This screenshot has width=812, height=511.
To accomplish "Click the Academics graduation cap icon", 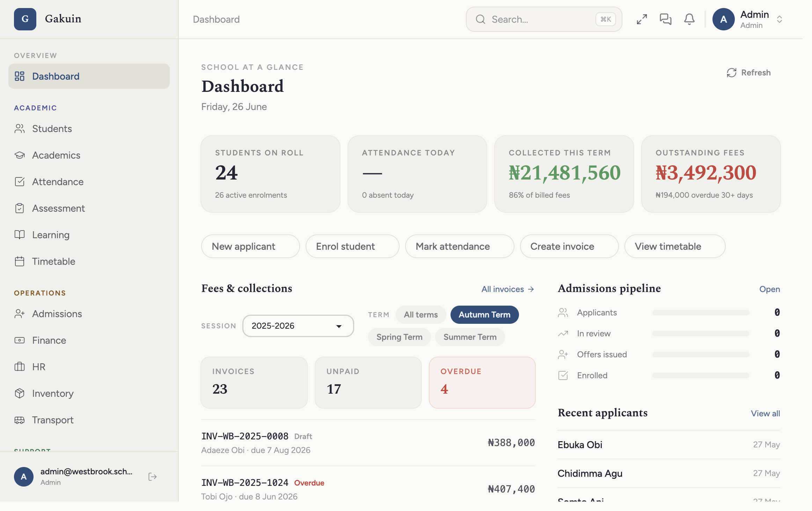I will (x=20, y=155).
